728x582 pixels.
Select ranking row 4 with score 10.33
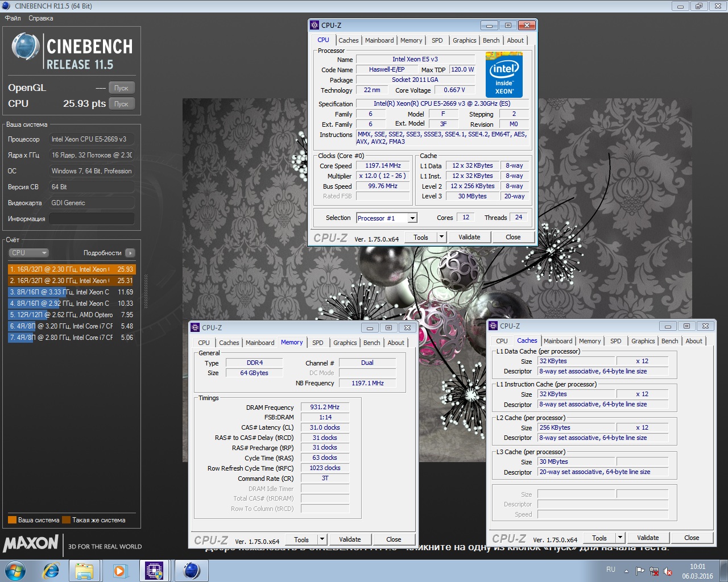(x=72, y=304)
